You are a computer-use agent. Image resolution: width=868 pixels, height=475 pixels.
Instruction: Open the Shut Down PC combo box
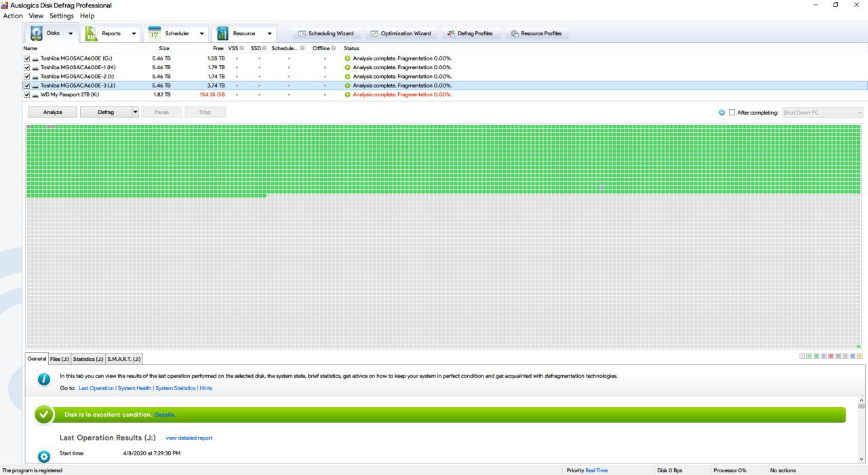[823, 113]
